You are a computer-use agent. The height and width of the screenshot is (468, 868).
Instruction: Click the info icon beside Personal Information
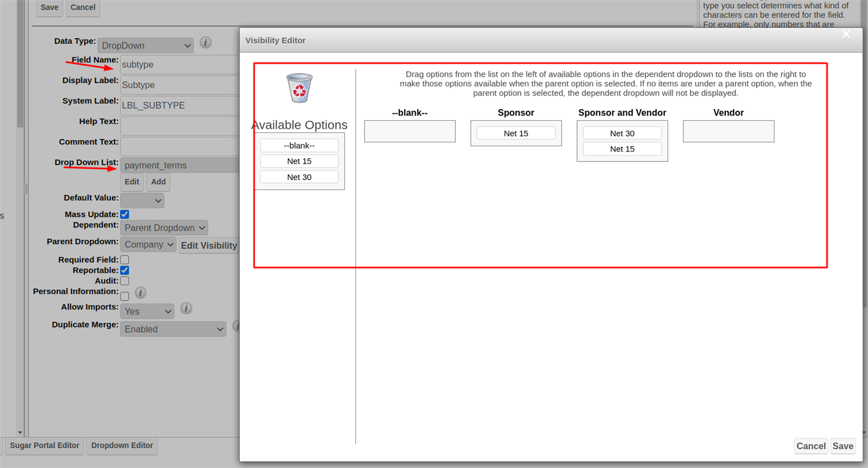click(141, 293)
